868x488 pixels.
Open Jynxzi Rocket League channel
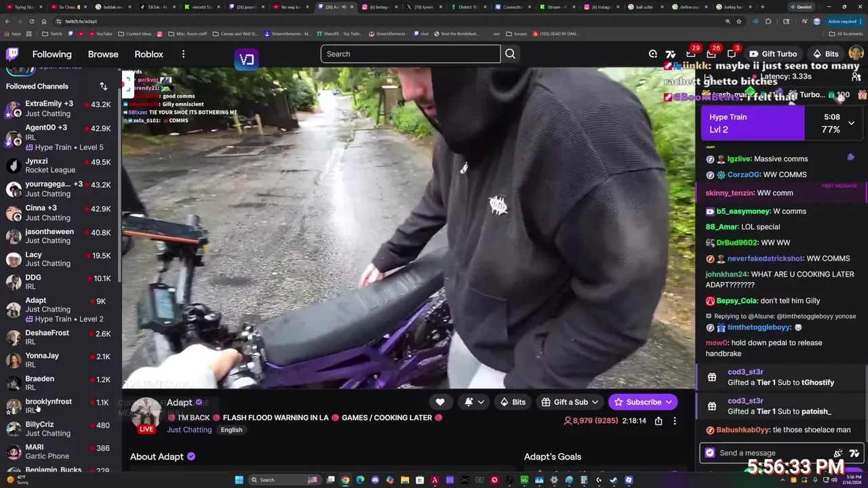point(60,166)
